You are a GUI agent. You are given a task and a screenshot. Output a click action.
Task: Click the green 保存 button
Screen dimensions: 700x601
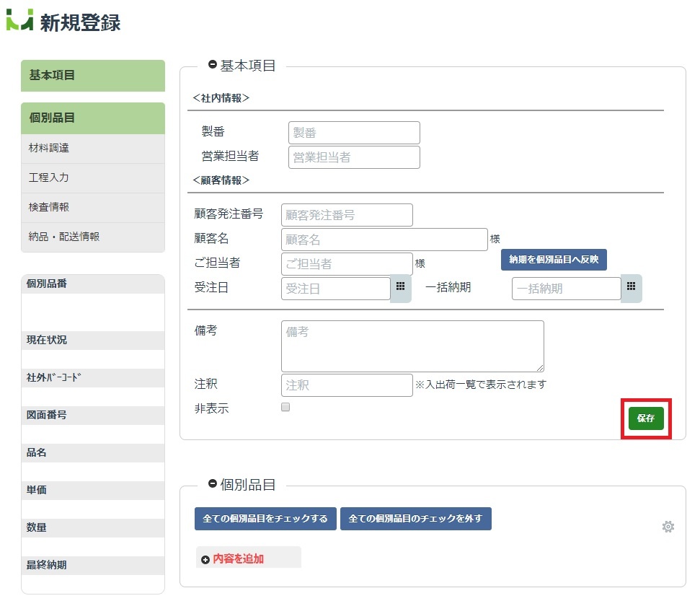646,418
